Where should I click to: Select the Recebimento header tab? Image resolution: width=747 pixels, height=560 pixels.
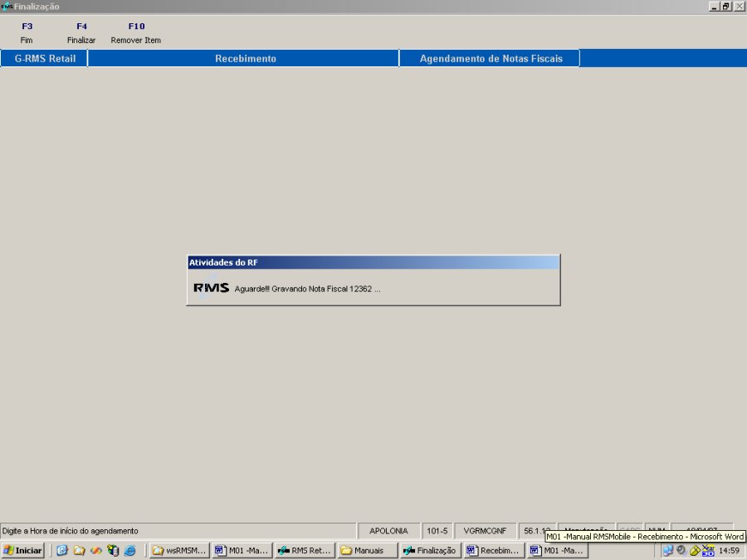pos(243,58)
